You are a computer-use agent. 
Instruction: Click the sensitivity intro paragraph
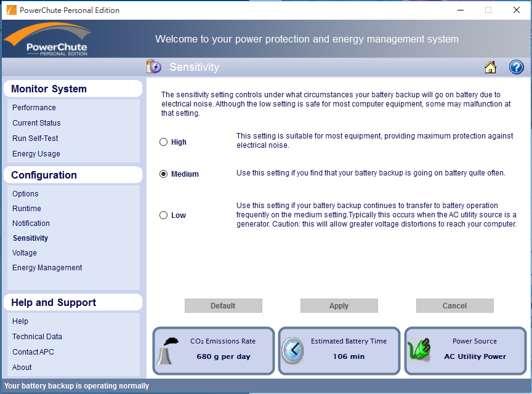336,104
